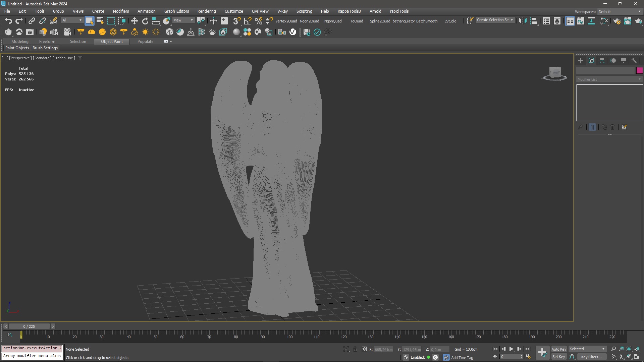The image size is (644, 362).
Task: Open the Workspaces Default dropdown
Action: (x=619, y=11)
